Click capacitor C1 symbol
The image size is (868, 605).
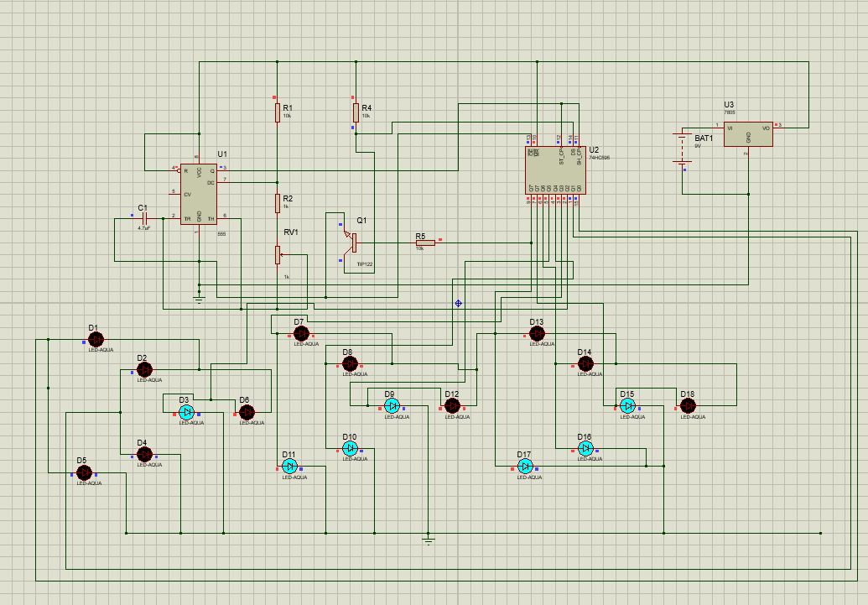tap(144, 218)
